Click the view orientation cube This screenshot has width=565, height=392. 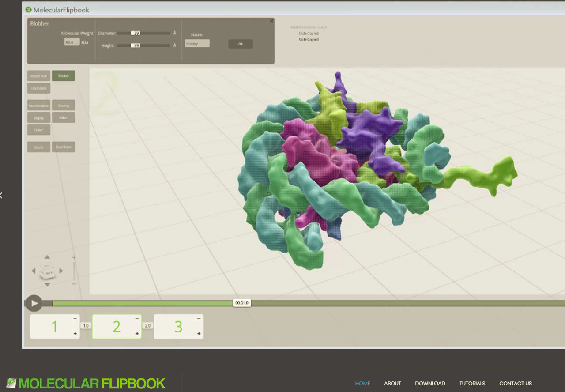point(47,271)
